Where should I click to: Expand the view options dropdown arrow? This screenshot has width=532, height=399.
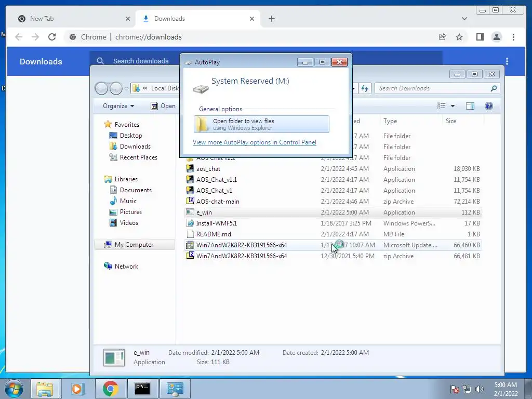point(453,106)
